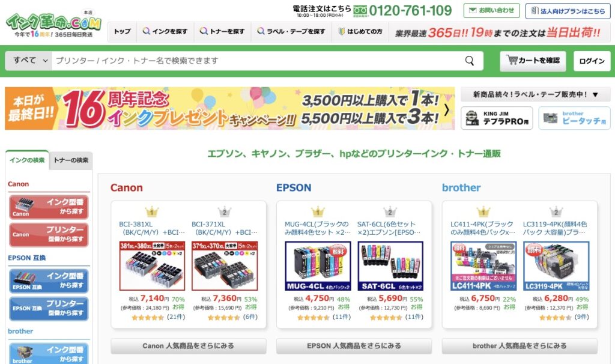Open はじめての方 in the navigation menu
Image resolution: width=615 pixels, height=364 pixels.
click(x=360, y=31)
